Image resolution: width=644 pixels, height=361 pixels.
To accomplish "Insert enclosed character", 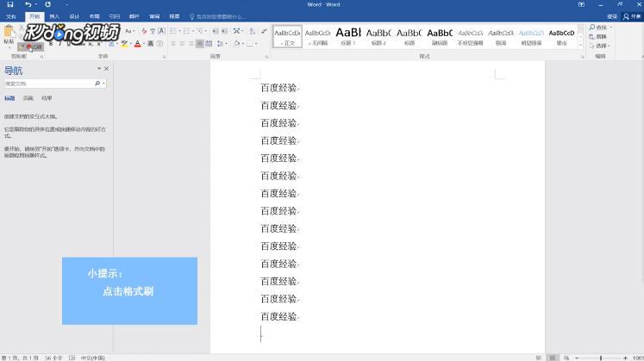I will tap(159, 43).
